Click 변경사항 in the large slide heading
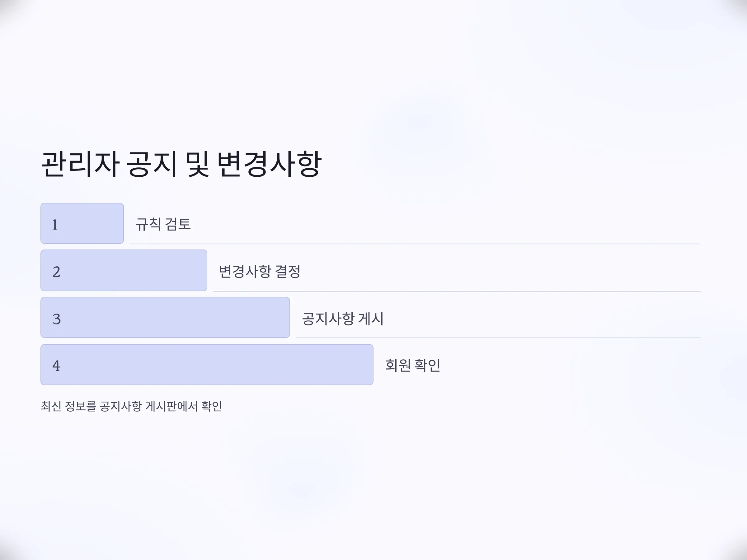 [x=269, y=164]
